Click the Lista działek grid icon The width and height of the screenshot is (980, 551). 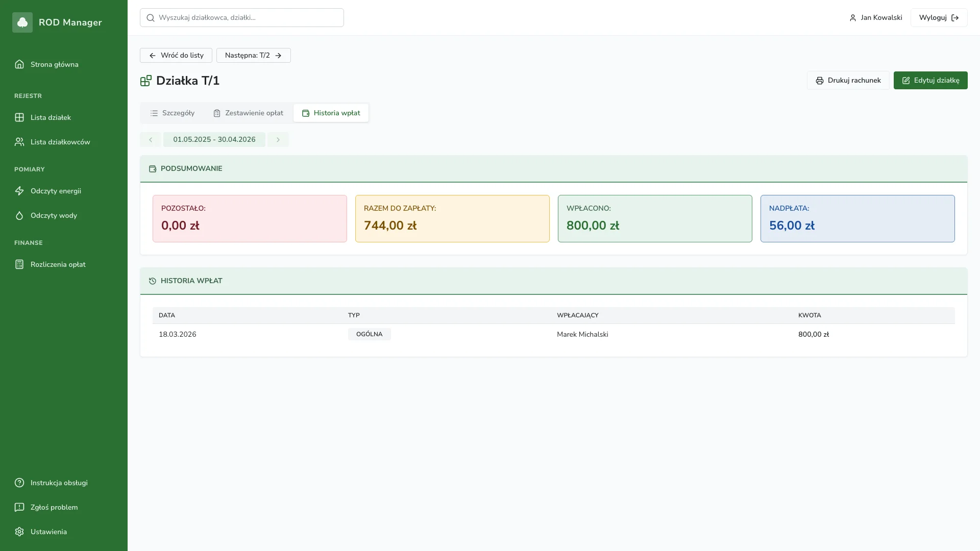tap(19, 117)
